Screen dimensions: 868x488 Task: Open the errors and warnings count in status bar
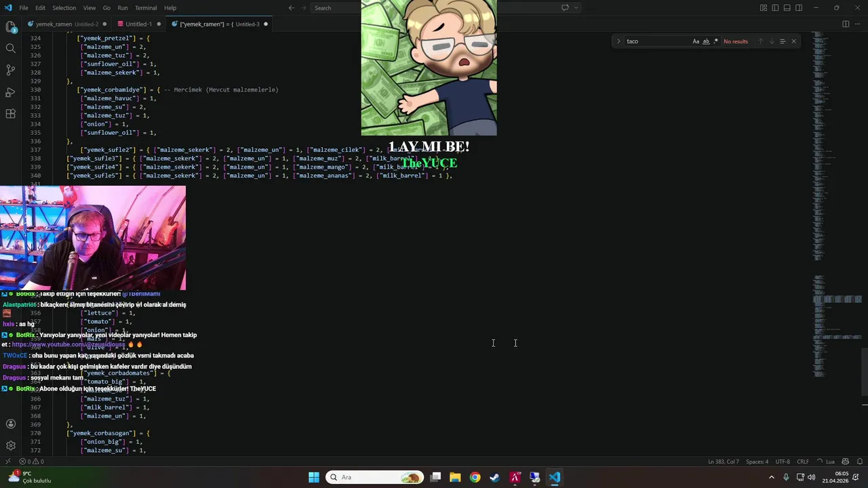[31, 462]
